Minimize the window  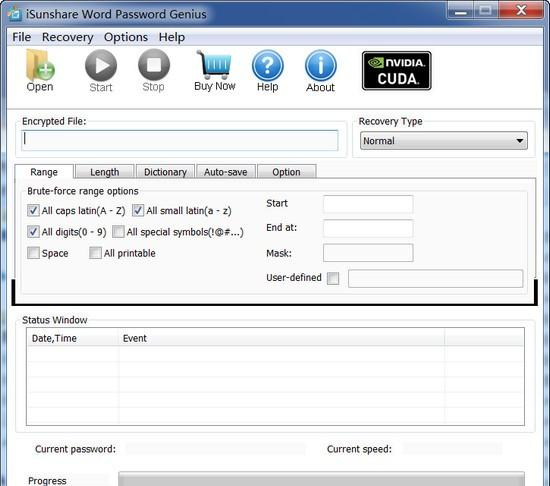(461, 10)
